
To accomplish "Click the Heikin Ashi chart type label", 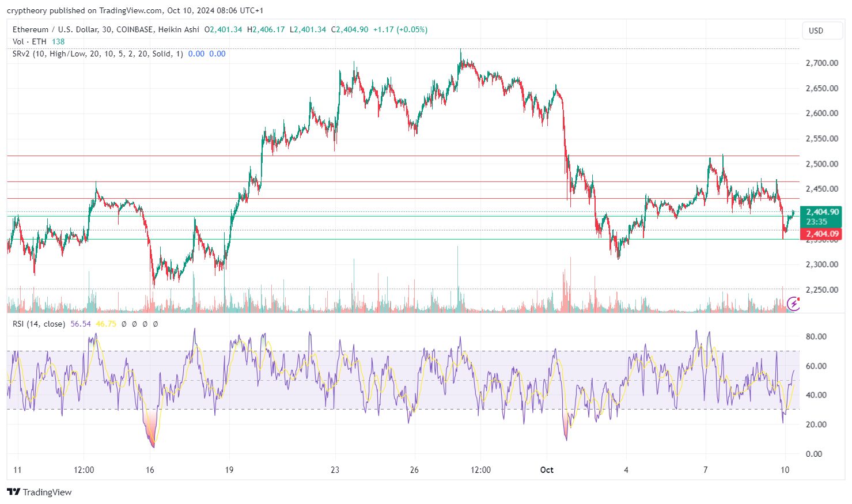I will (x=178, y=29).
